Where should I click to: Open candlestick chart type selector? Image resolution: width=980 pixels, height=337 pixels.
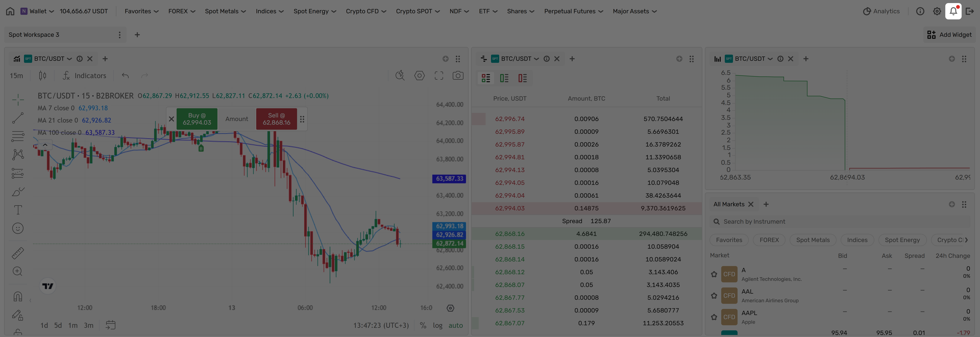(x=43, y=76)
